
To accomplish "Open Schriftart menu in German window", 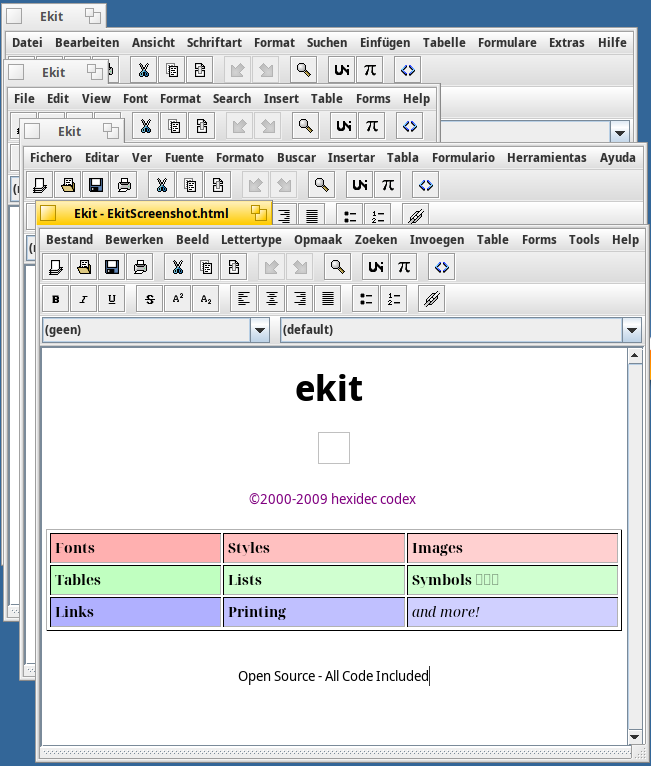I will tap(214, 43).
